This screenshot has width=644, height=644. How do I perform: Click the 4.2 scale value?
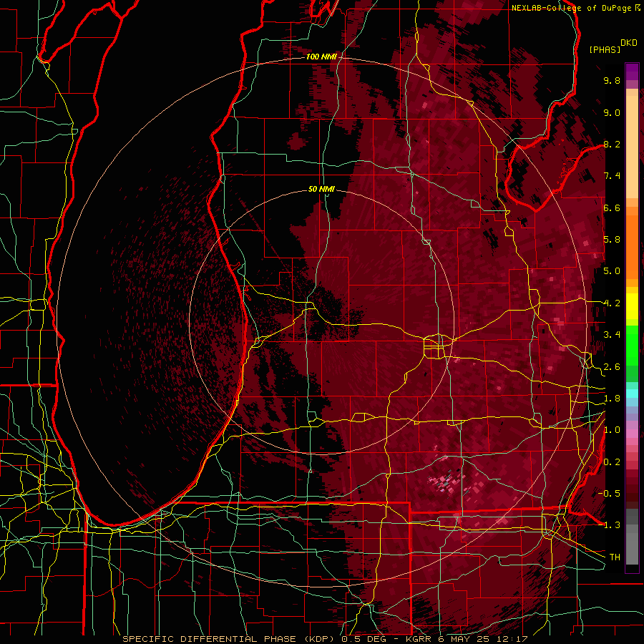click(x=612, y=303)
